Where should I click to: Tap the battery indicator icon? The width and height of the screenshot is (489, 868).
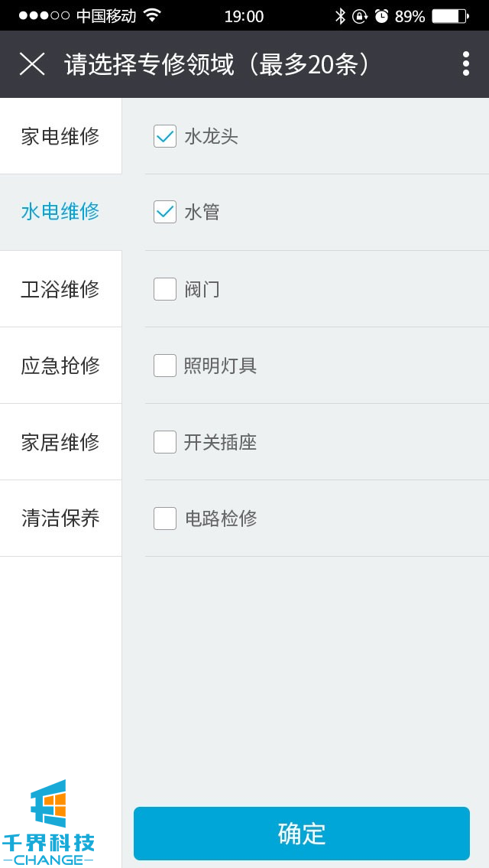pyautogui.click(x=450, y=16)
